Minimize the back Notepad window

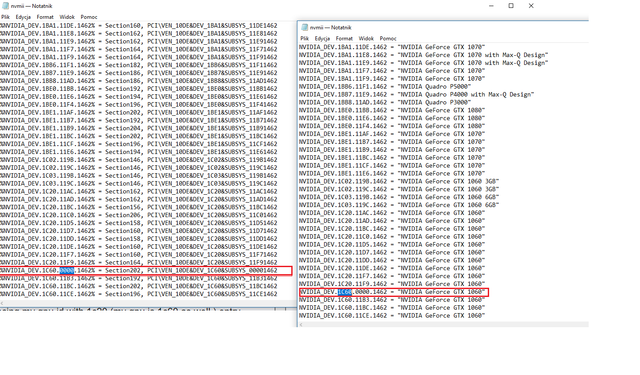(x=491, y=6)
